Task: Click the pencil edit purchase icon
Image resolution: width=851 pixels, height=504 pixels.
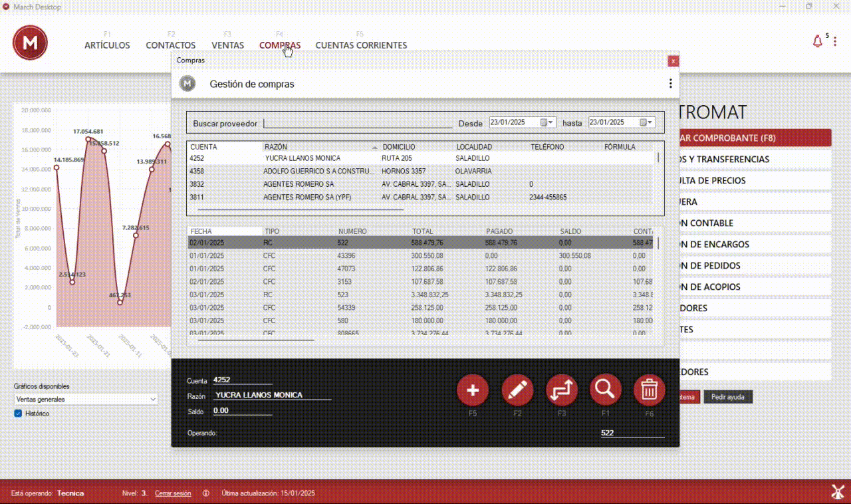Action: [x=517, y=390]
